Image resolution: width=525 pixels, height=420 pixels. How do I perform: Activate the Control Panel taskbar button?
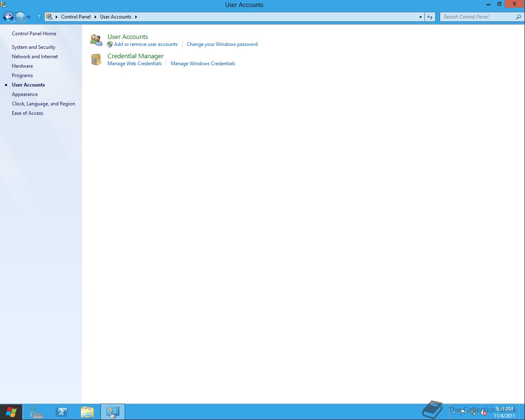pyautogui.click(x=113, y=412)
